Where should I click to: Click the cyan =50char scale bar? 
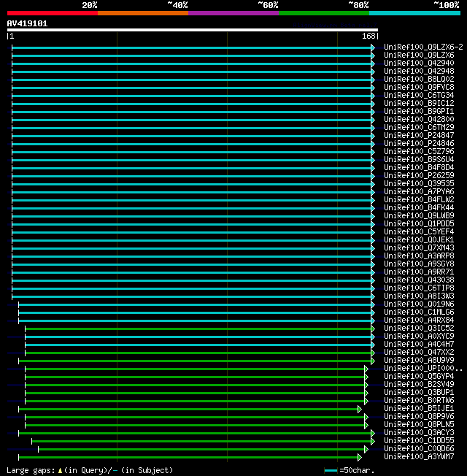tap(331, 471)
